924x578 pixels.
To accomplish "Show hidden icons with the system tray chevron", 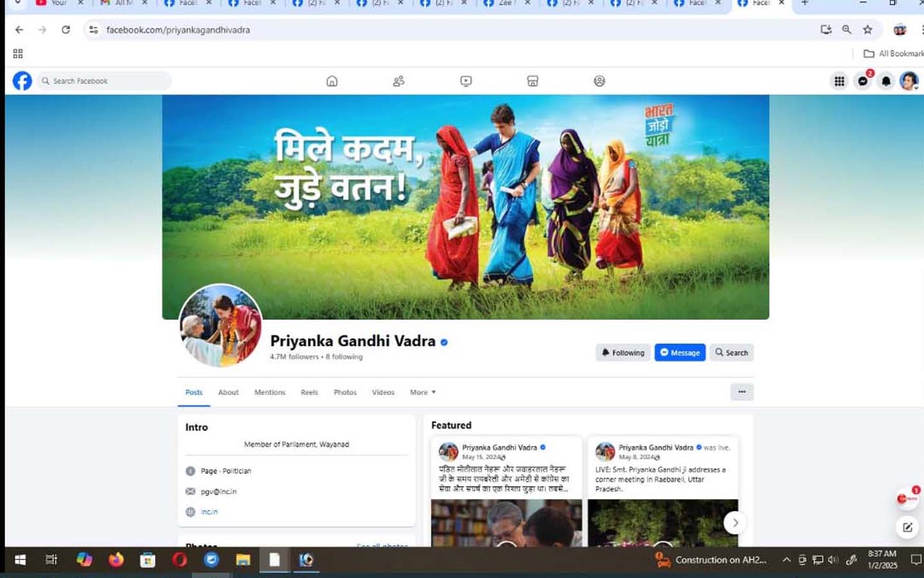I will (x=786, y=560).
